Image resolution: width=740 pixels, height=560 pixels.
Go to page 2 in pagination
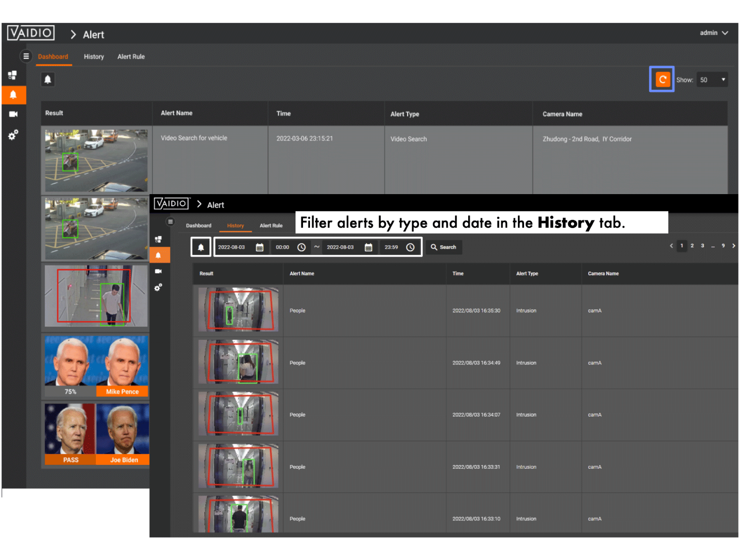(692, 246)
